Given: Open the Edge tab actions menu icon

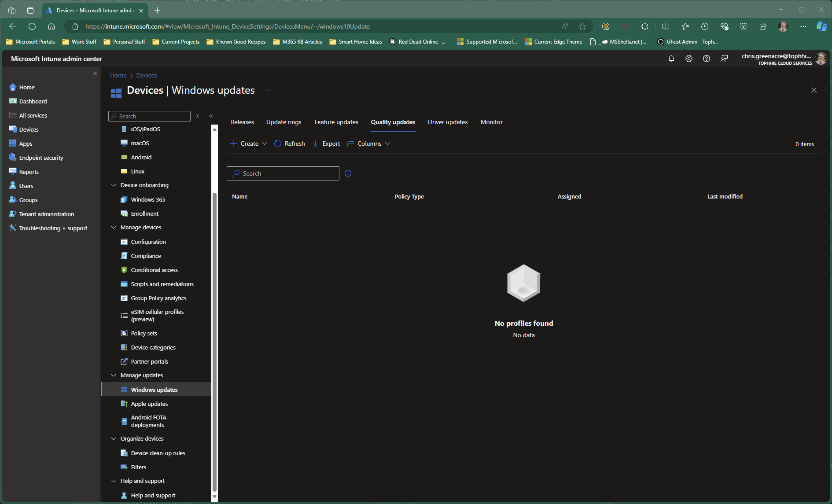Looking at the screenshot, I should pyautogui.click(x=30, y=10).
